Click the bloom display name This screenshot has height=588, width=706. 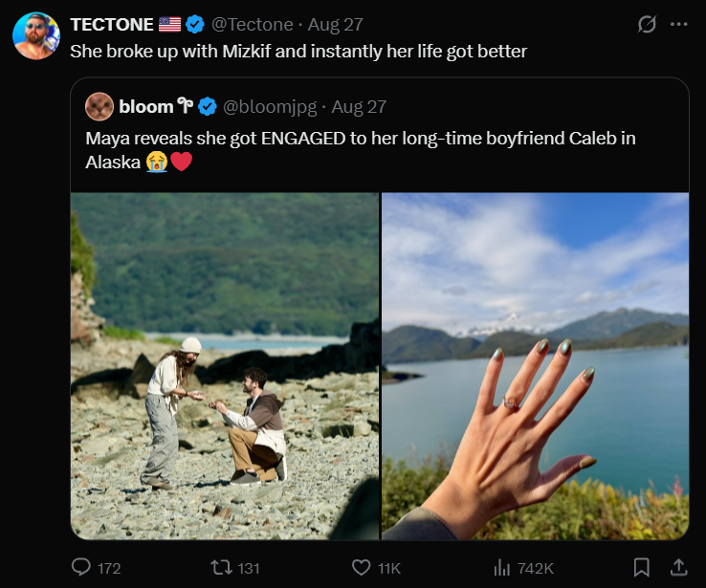click(145, 107)
